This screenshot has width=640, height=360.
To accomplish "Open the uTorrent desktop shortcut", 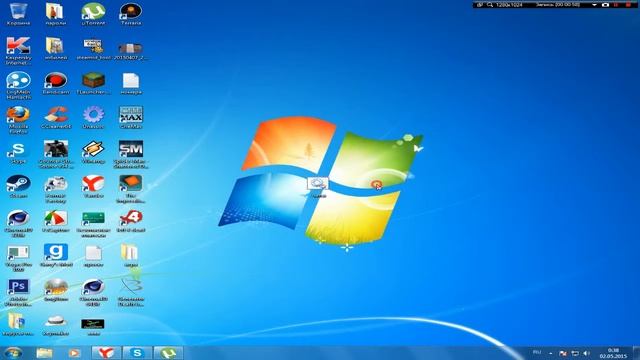I will [93, 14].
